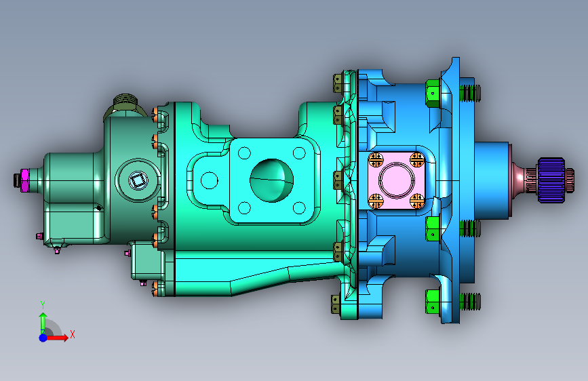Pick the purple splined gear on the output shaft
This screenshot has width=588, height=381.
click(551, 180)
